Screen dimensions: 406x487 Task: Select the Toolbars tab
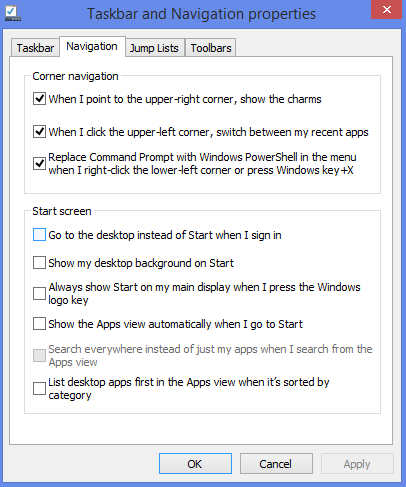(x=211, y=48)
